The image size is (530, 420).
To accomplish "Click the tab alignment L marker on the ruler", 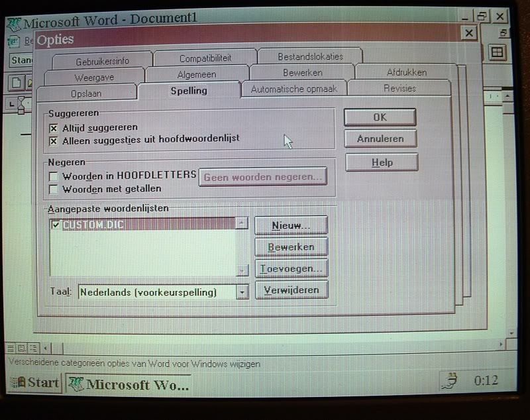I will click(x=11, y=104).
